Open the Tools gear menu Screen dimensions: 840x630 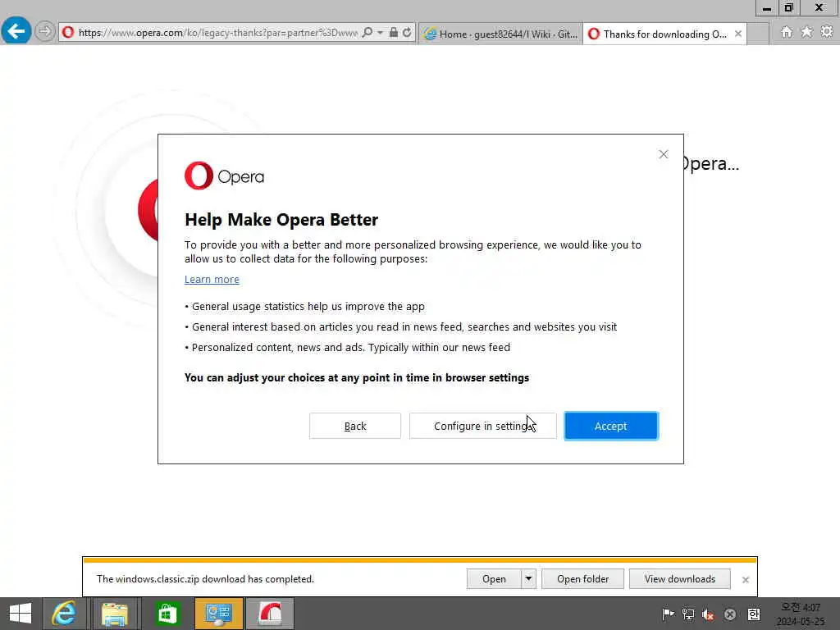click(827, 32)
